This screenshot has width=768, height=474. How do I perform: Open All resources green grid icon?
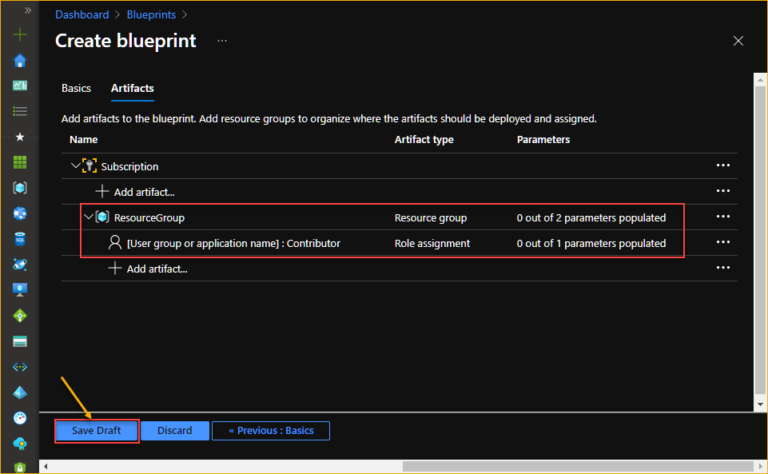(x=20, y=162)
